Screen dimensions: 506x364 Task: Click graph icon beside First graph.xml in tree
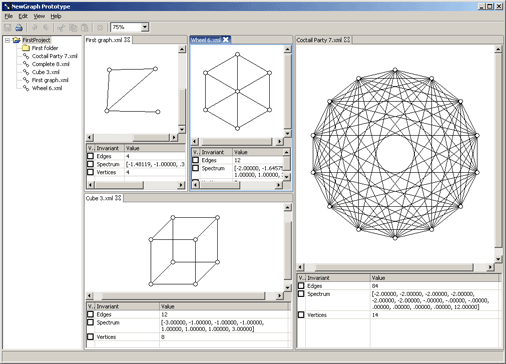26,80
